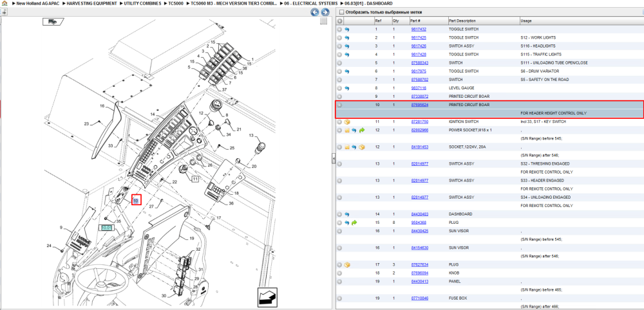644x310 pixels.
Task: Select callout 8 level gauge in diagram
Action: [x=226, y=116]
